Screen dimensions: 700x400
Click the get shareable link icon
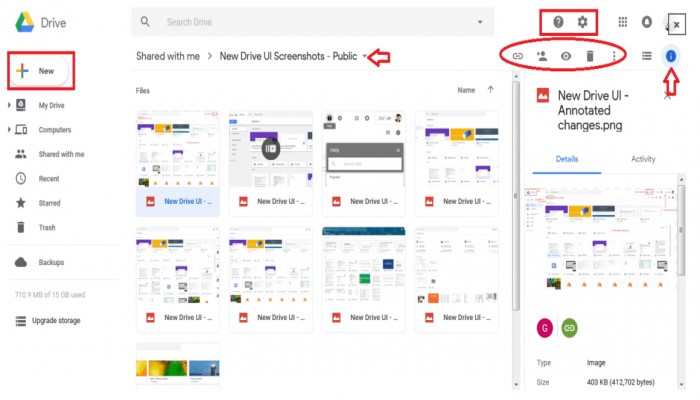coord(518,57)
